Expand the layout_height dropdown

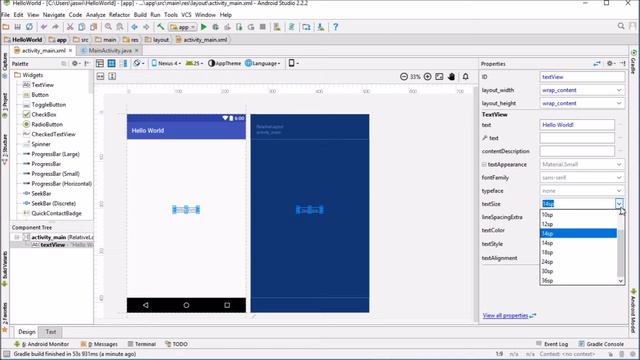coord(619,103)
